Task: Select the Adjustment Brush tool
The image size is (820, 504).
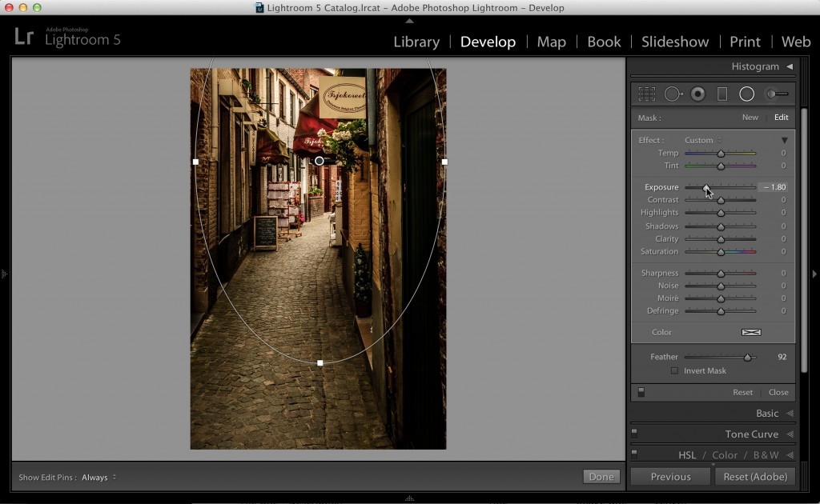Action: coord(777,94)
